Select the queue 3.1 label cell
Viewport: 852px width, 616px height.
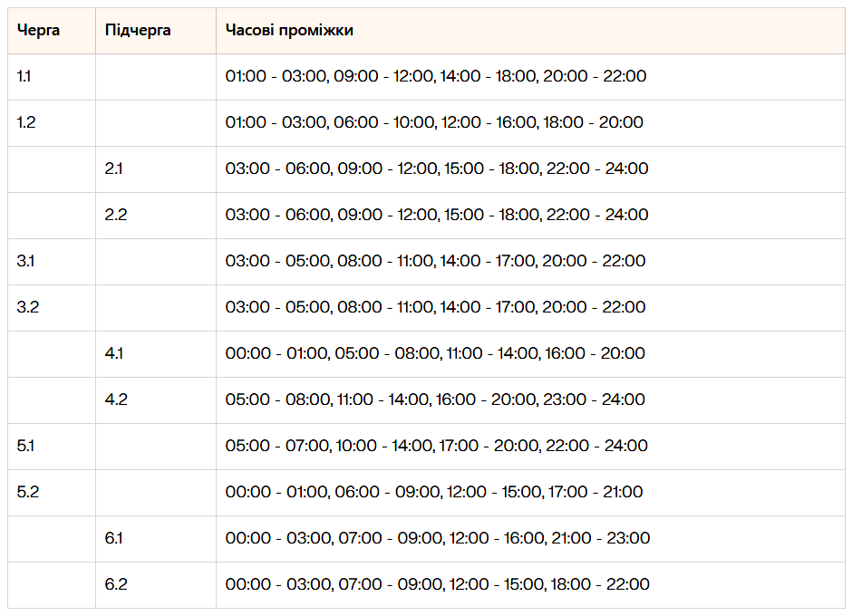[x=26, y=262]
